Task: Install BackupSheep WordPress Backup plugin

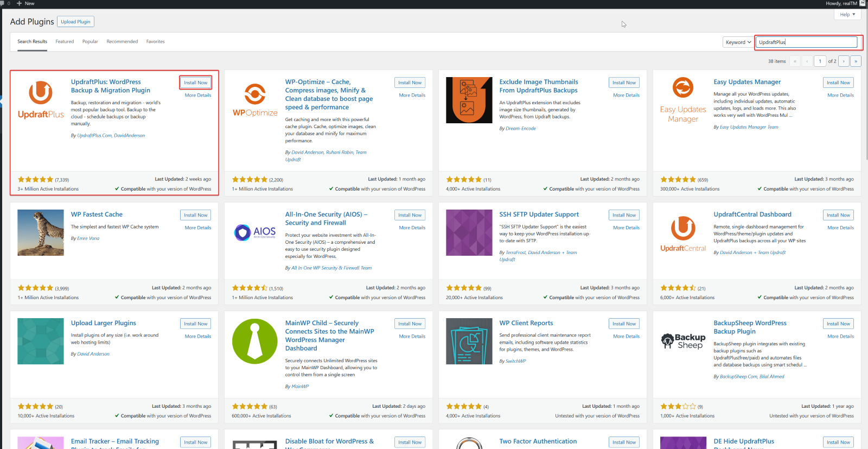Action: pyautogui.click(x=838, y=324)
